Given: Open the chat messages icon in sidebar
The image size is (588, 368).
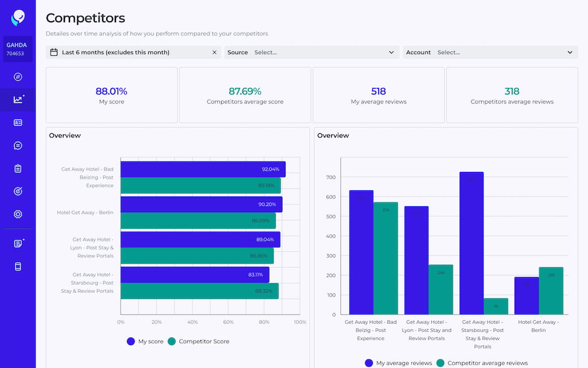Looking at the screenshot, I should pyautogui.click(x=18, y=145).
